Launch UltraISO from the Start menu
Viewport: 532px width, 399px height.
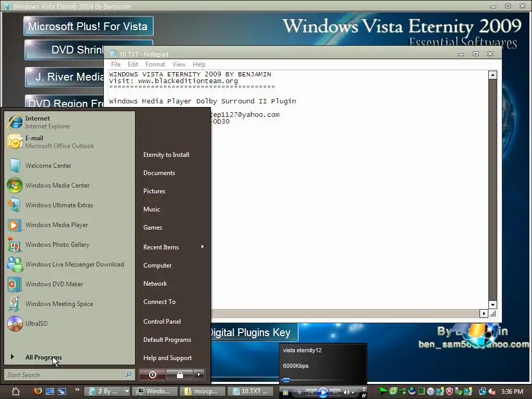70,323
